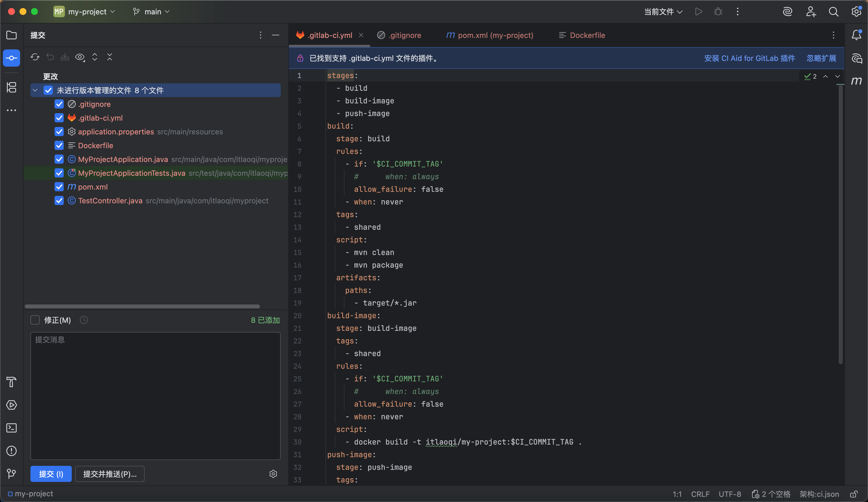This screenshot has height=502, width=868.
Task: Click the rollback changes arrow icon
Action: [50, 57]
